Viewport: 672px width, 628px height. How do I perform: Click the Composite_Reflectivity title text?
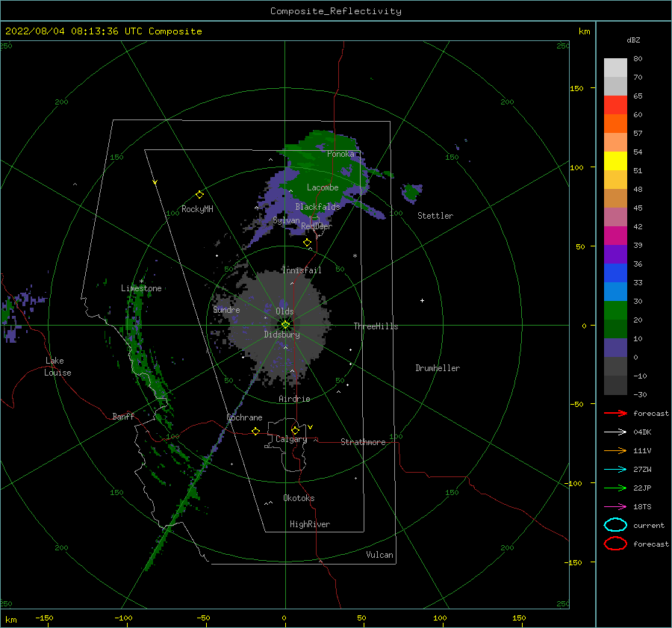tap(335, 11)
